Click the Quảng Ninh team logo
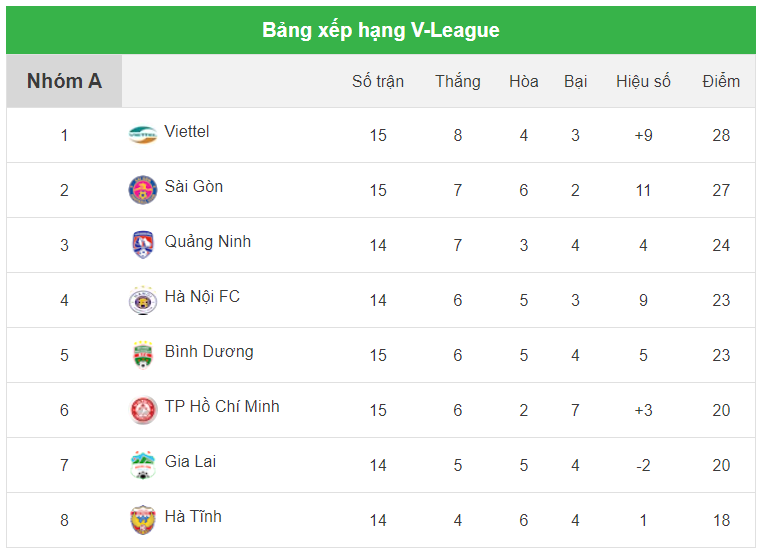This screenshot has height=553, width=762. (x=143, y=245)
